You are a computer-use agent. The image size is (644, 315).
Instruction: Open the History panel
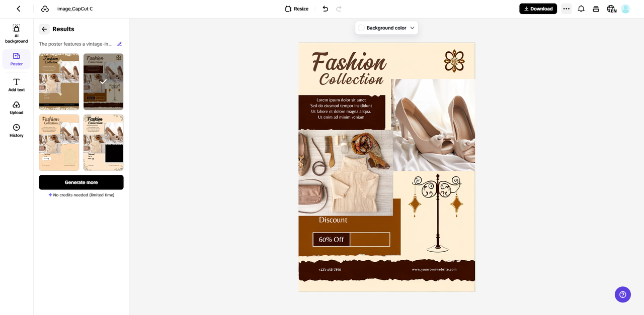16,130
